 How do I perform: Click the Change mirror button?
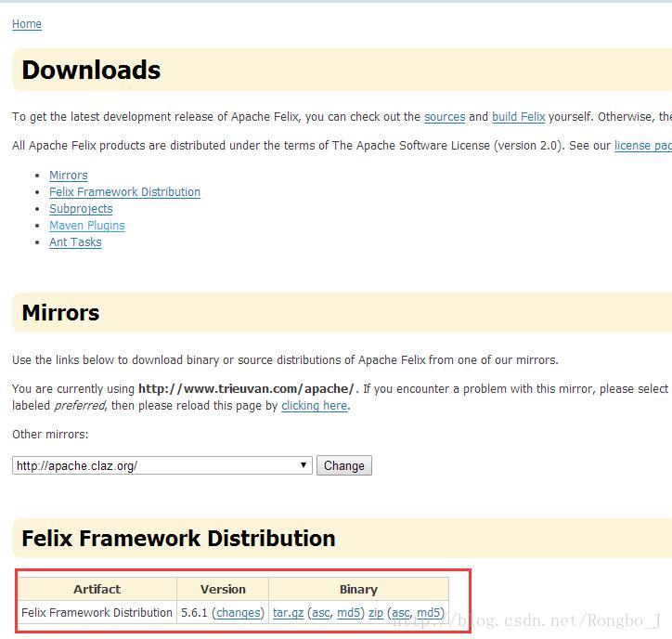(x=344, y=465)
